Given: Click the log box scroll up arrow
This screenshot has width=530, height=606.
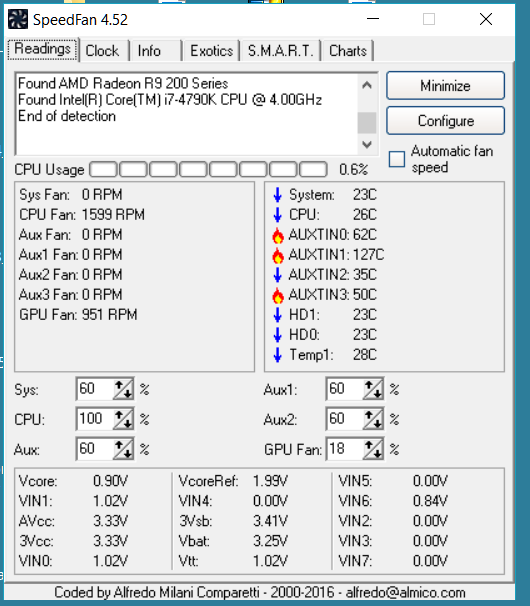Looking at the screenshot, I should tap(367, 85).
